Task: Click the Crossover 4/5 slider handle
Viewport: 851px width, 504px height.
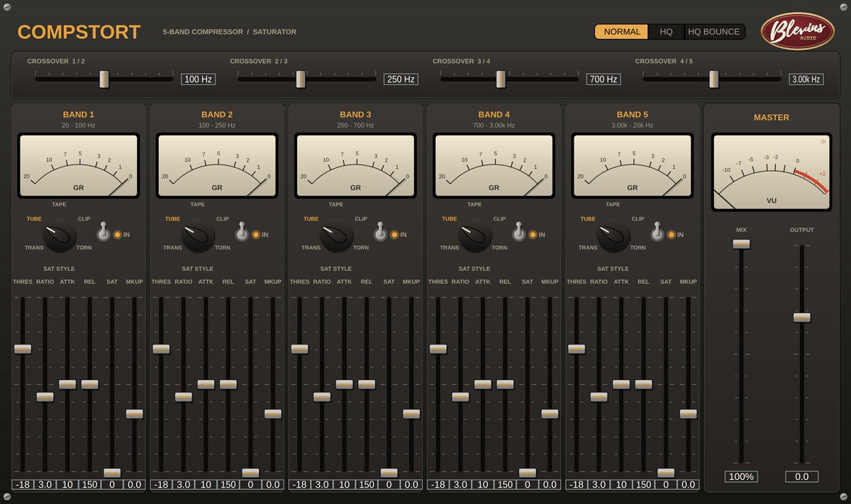Action: point(713,79)
